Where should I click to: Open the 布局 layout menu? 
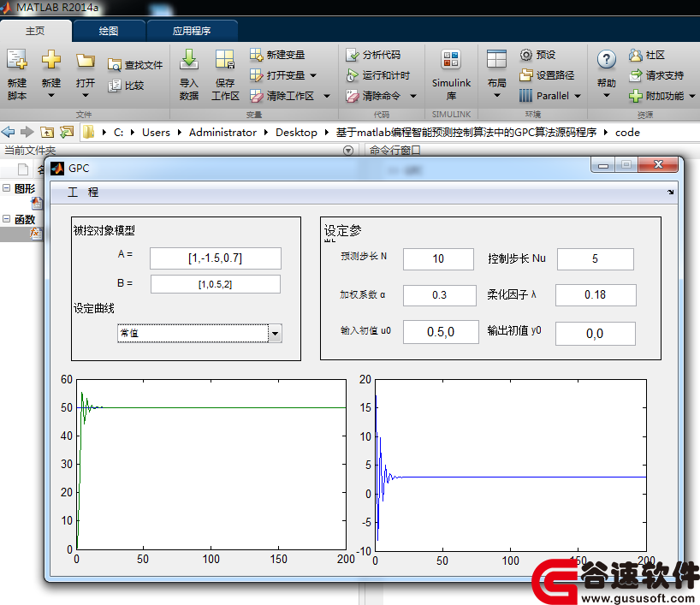[496, 74]
